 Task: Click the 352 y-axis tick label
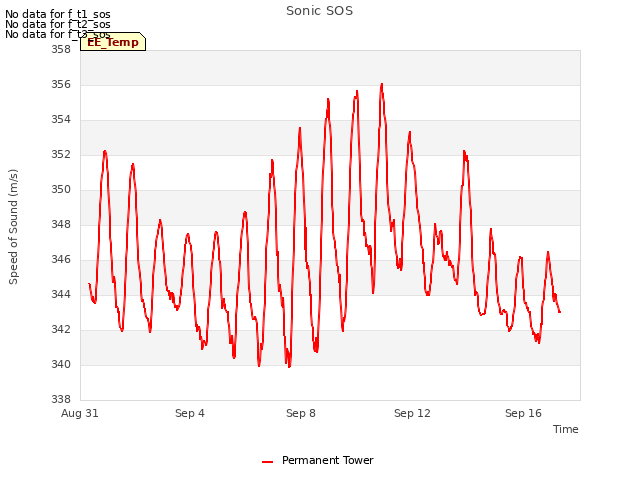click(x=61, y=155)
